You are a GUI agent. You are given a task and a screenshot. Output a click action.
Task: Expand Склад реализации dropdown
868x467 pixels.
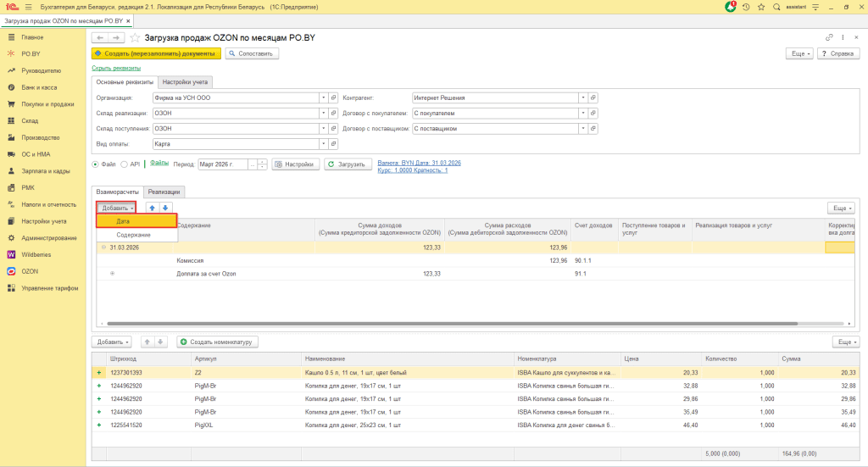coord(323,113)
